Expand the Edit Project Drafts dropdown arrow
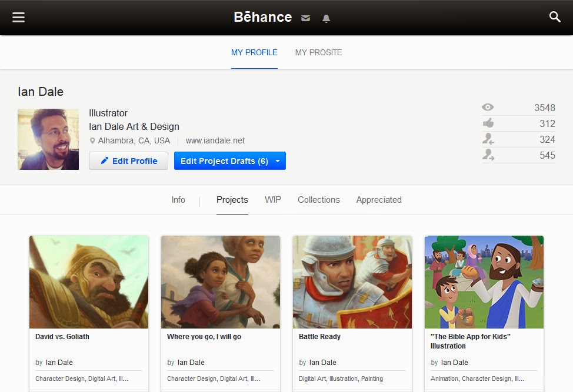 pos(278,161)
